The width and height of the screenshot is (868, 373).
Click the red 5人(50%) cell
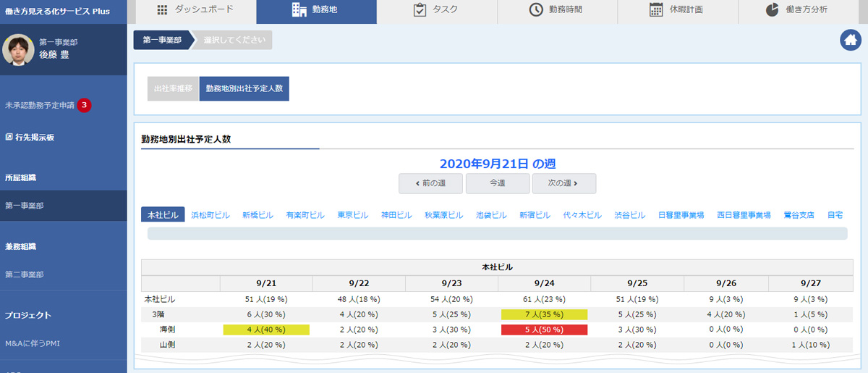(544, 330)
